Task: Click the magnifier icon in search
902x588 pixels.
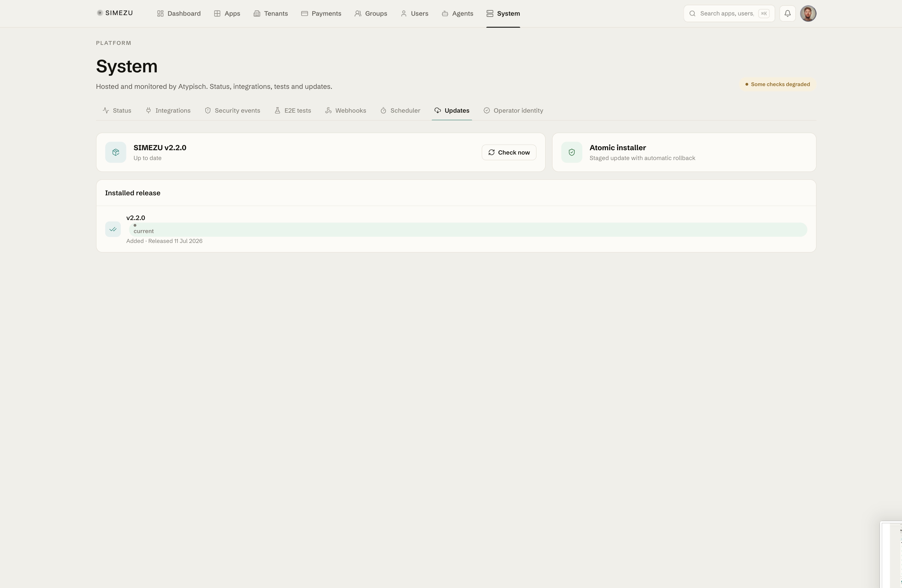Action: pyautogui.click(x=692, y=14)
